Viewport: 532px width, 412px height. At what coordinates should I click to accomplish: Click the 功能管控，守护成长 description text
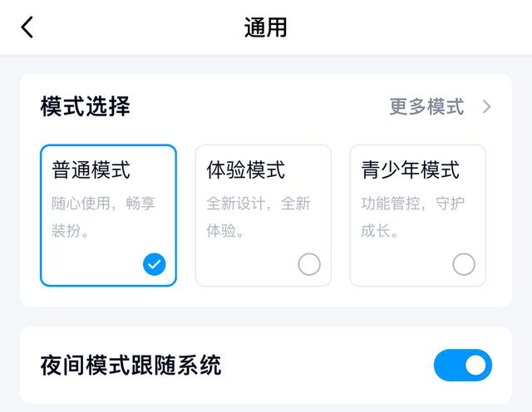click(412, 217)
